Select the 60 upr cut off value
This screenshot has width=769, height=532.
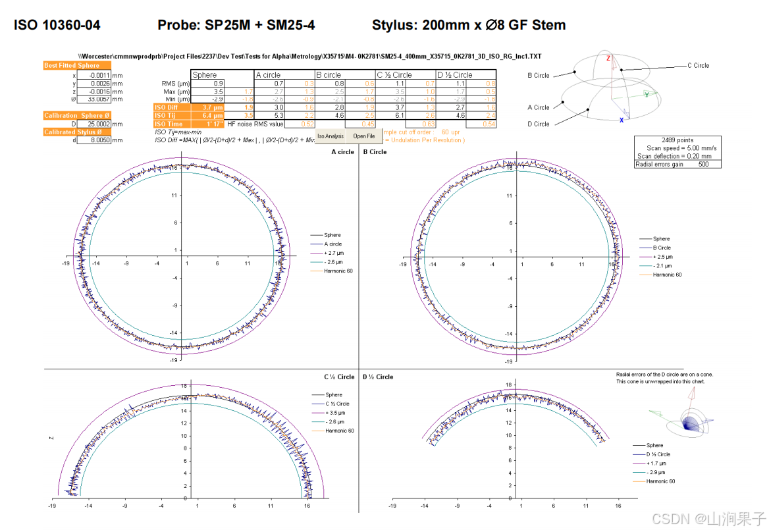click(451, 132)
